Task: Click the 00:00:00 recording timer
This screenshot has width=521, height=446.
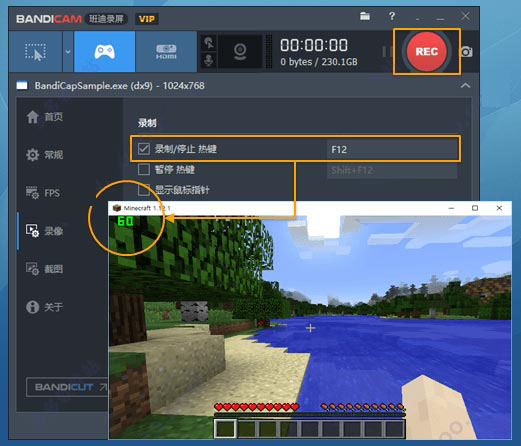Action: [x=314, y=45]
